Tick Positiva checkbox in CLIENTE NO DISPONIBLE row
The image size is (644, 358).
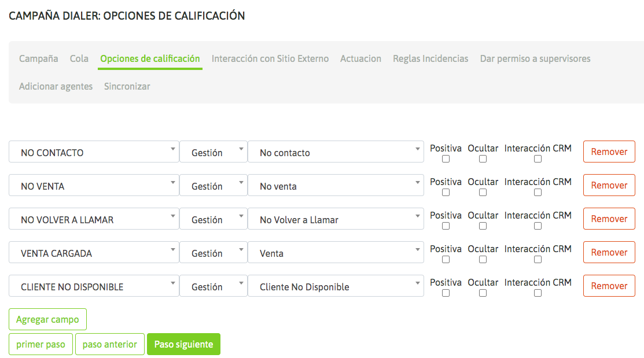(x=446, y=293)
